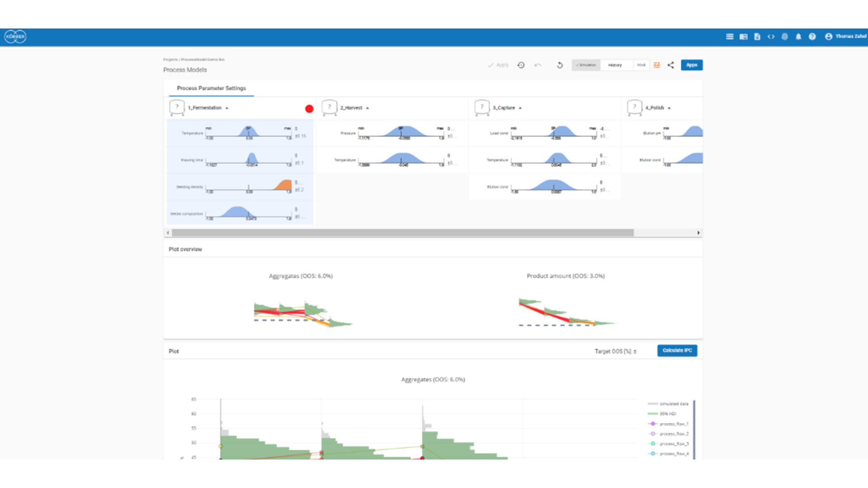Collapse the 2_Harvest unit operation
The height and width of the screenshot is (488, 868).
pos(368,108)
